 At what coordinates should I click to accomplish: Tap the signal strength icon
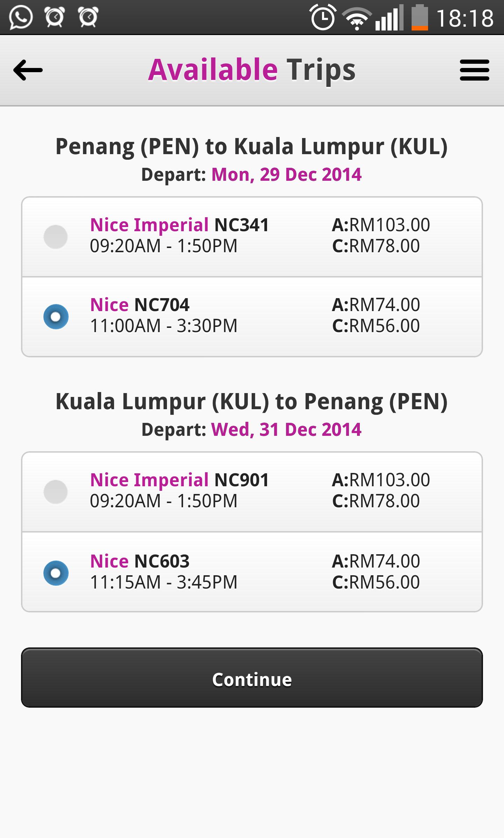[389, 18]
